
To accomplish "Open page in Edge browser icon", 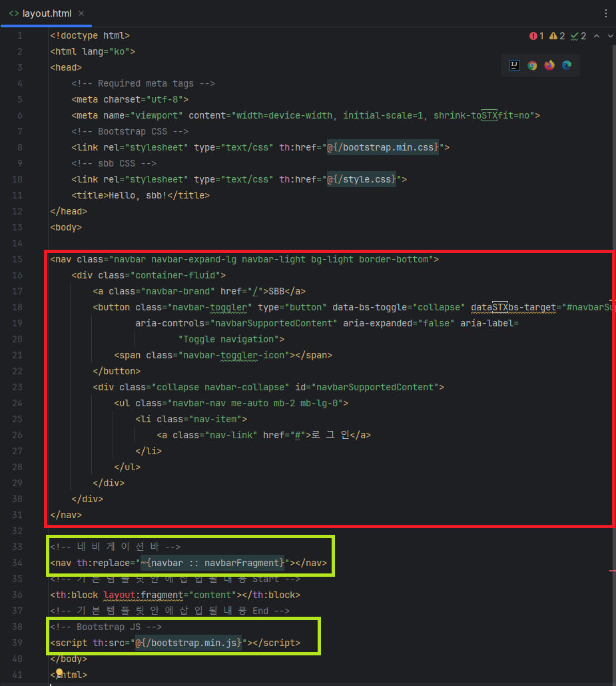I will pos(567,65).
